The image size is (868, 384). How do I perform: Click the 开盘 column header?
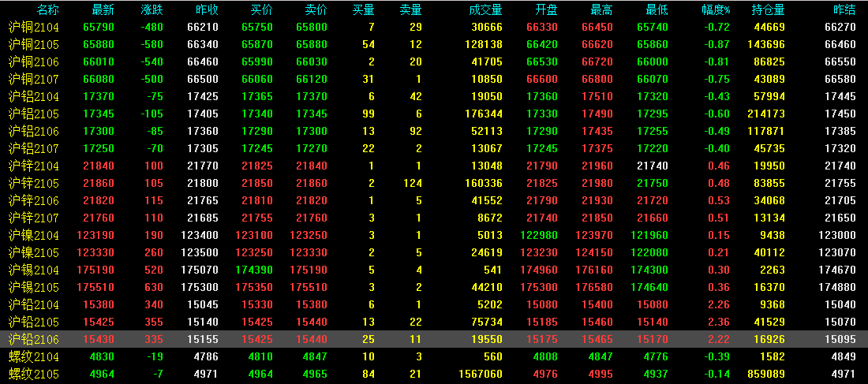546,10
